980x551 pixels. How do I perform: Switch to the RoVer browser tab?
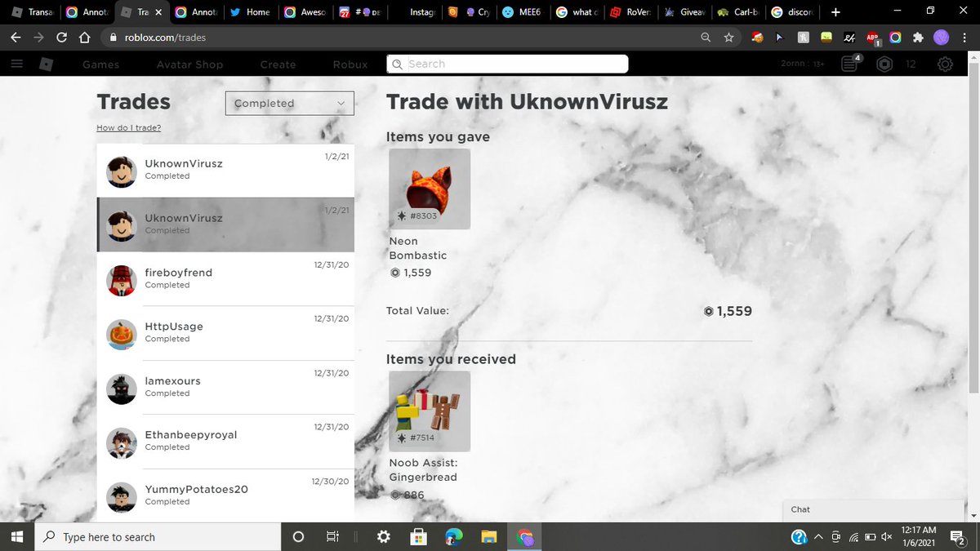click(630, 12)
